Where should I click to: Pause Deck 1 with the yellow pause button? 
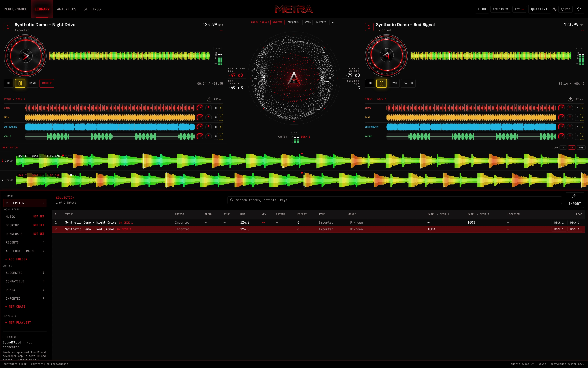[20, 83]
